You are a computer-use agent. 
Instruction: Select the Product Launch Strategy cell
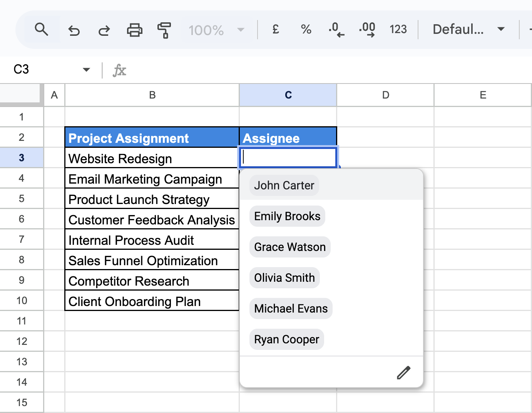coord(152,199)
